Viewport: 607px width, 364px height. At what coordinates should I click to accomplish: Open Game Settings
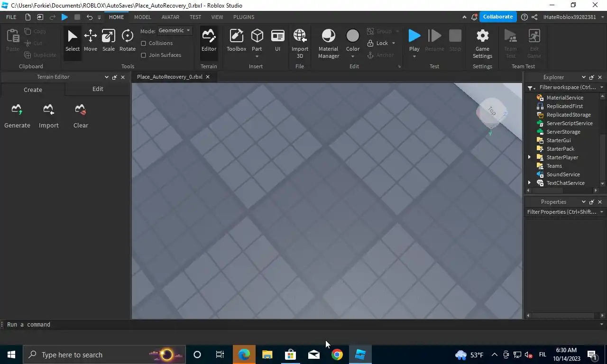coord(482,44)
